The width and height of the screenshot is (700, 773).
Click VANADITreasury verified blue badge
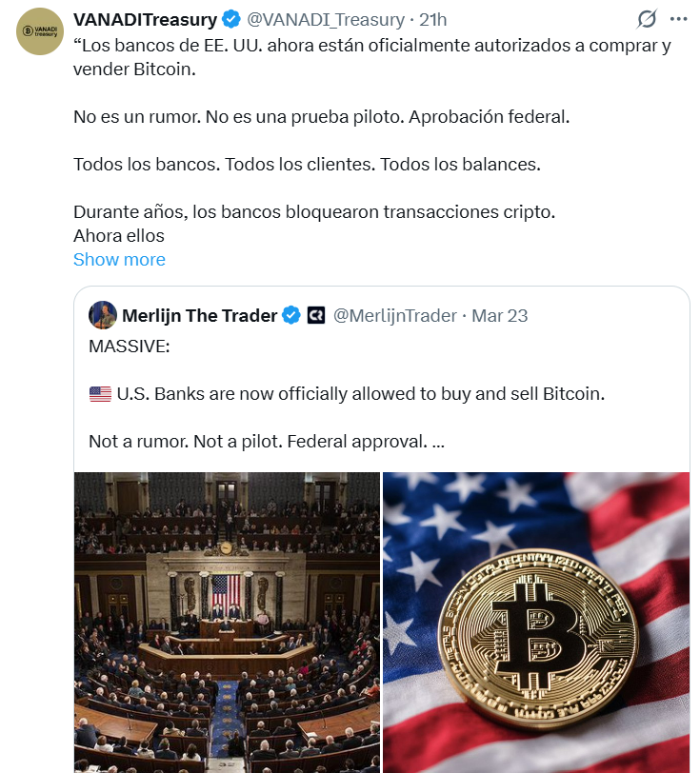point(230,20)
